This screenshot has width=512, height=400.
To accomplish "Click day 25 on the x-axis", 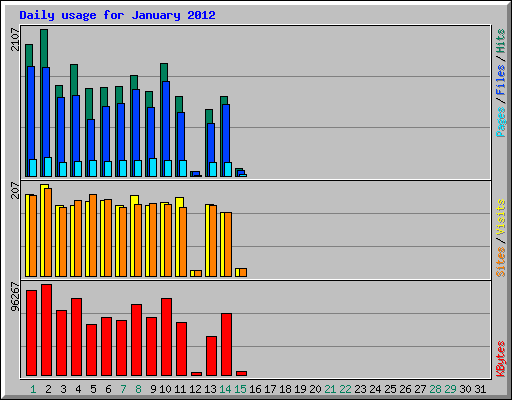I will 390,389.
